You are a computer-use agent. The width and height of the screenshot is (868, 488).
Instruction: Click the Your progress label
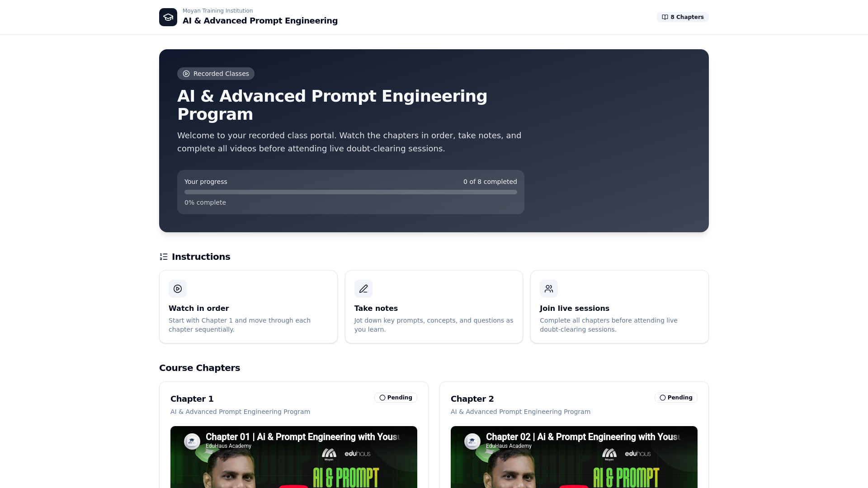pos(206,182)
